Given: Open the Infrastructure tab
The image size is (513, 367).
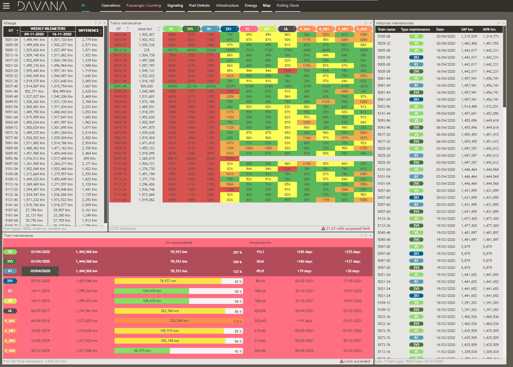Looking at the screenshot, I should coord(227,6).
